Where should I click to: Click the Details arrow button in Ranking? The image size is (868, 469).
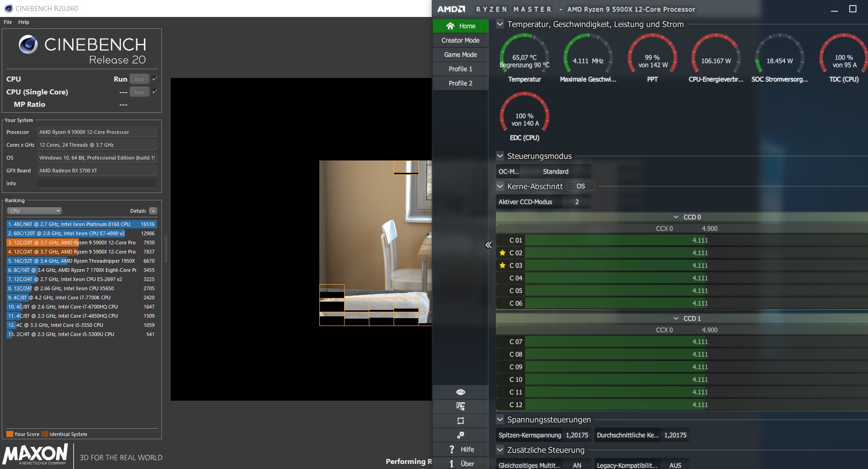pos(153,211)
